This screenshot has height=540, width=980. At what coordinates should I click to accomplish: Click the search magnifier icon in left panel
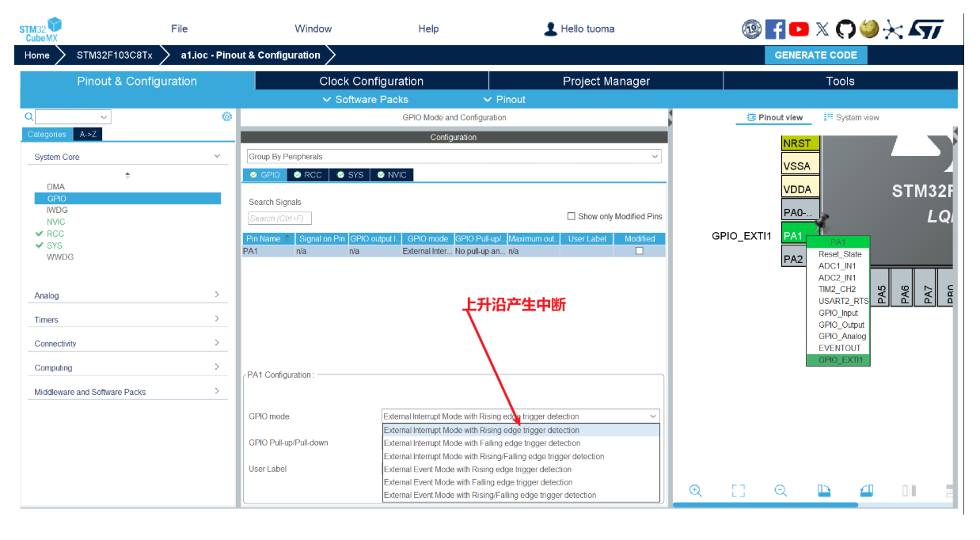[x=29, y=116]
